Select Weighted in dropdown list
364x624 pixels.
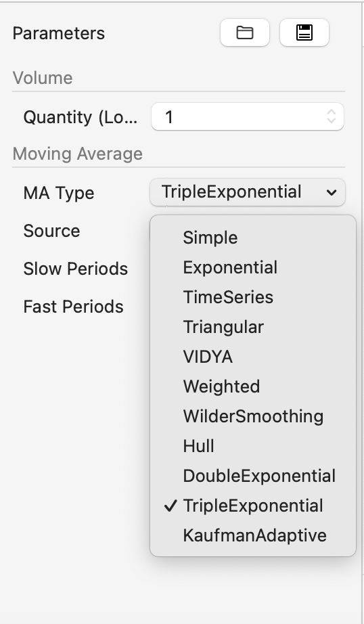point(253,386)
